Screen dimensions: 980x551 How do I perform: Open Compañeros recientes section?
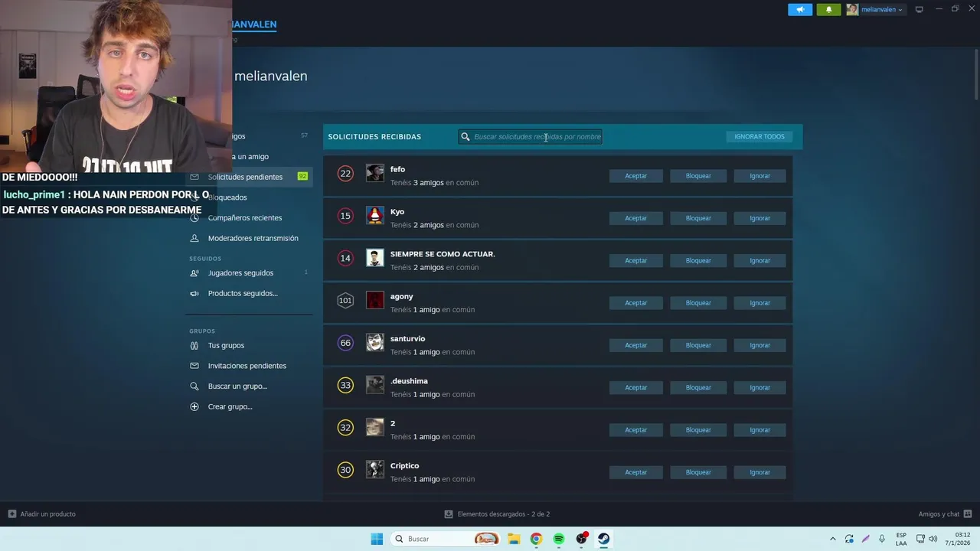[245, 217]
